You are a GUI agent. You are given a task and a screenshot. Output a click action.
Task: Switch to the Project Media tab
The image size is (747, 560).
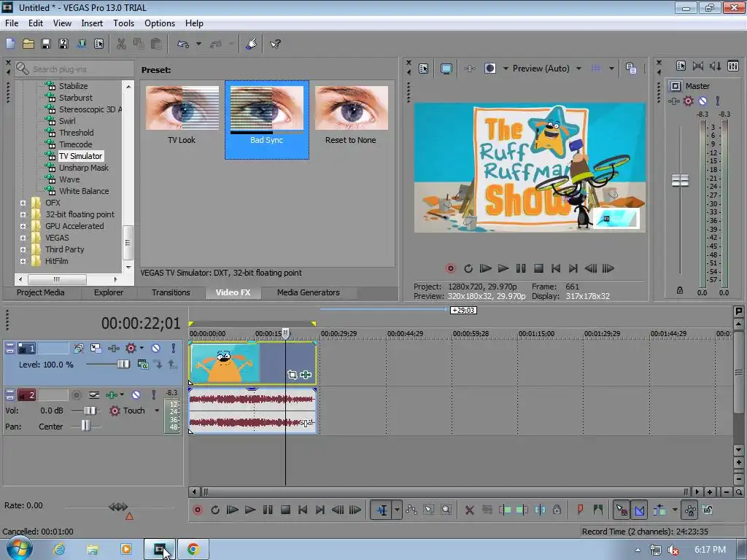click(x=41, y=292)
